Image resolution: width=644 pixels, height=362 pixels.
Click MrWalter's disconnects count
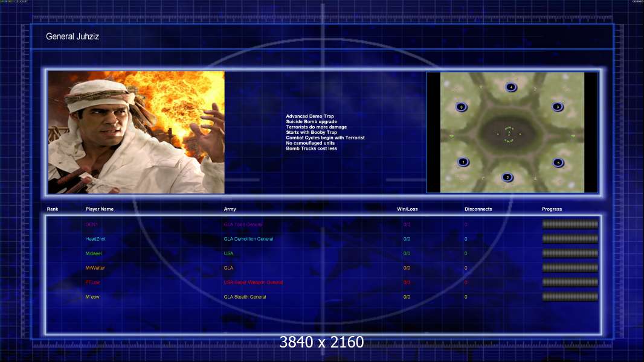[466, 268]
